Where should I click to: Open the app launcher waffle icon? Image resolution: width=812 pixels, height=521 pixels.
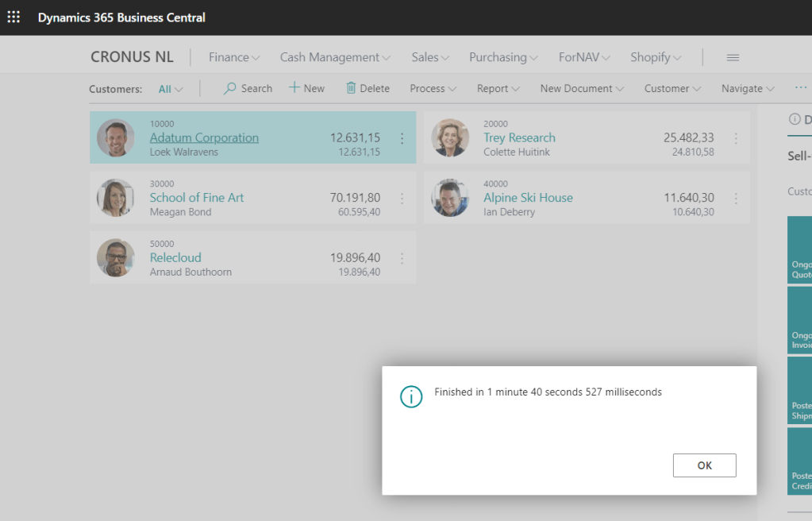click(13, 17)
